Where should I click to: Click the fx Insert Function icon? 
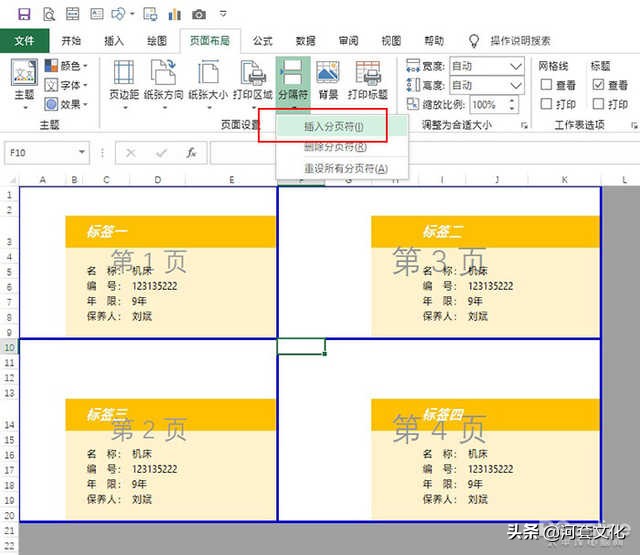coord(191,153)
